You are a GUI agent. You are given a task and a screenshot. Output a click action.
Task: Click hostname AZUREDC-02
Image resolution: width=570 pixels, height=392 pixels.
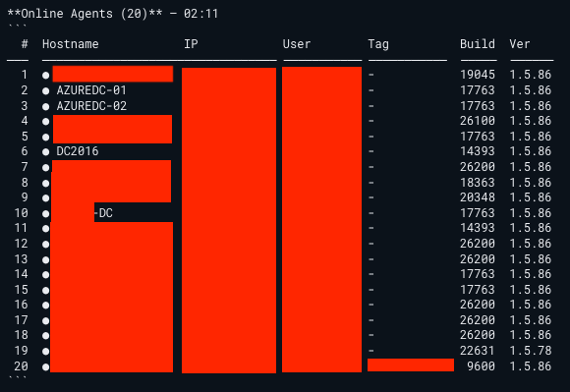tap(91, 106)
